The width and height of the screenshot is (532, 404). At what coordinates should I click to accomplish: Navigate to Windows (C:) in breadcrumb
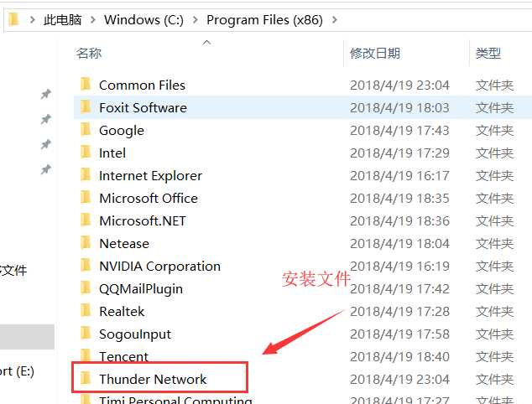click(x=144, y=19)
